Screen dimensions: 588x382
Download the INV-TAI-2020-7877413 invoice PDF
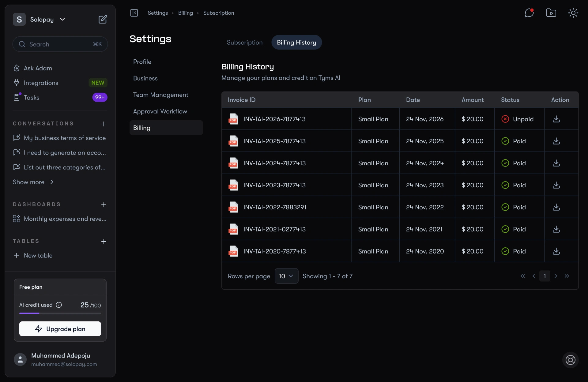(556, 251)
